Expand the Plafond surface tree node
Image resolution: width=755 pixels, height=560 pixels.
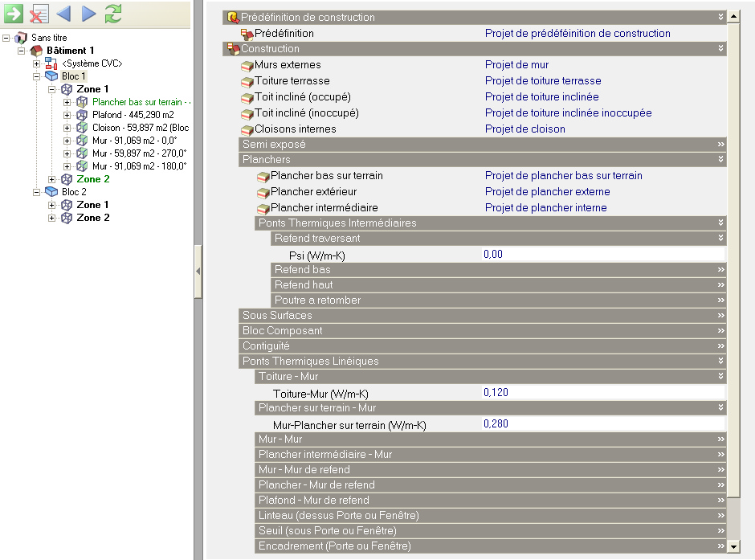click(x=67, y=115)
